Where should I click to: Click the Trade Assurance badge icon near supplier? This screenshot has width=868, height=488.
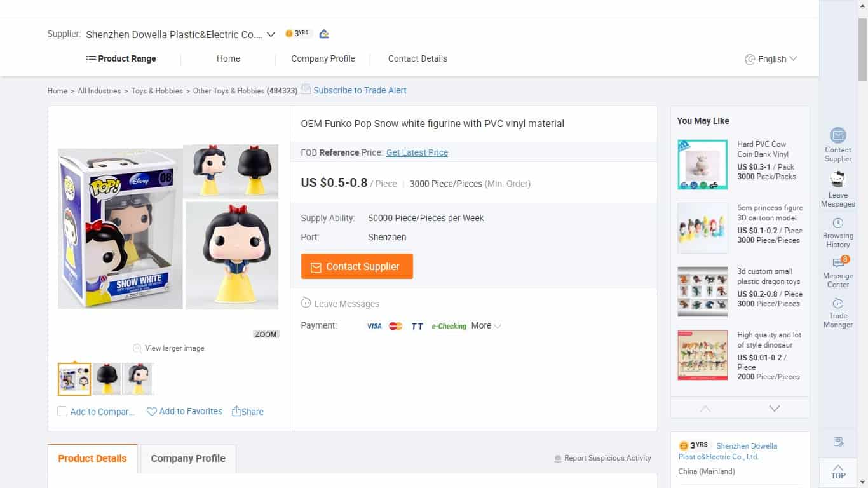pos(324,34)
